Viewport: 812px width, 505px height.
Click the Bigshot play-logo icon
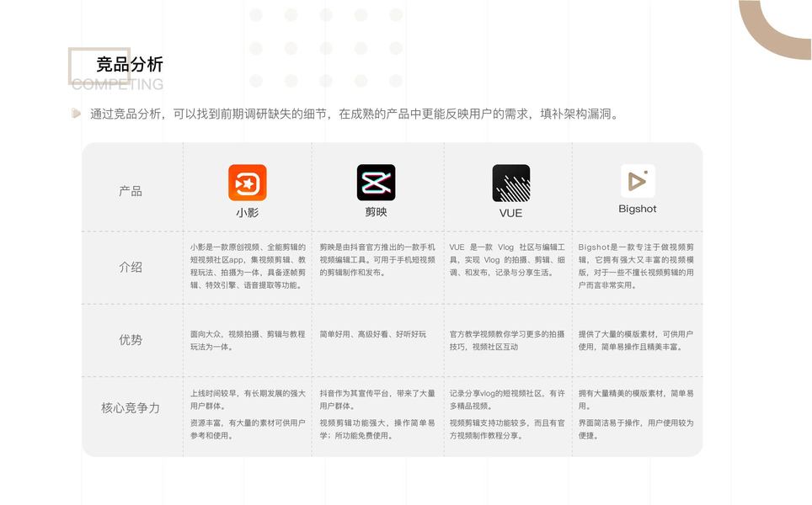pyautogui.click(x=638, y=181)
